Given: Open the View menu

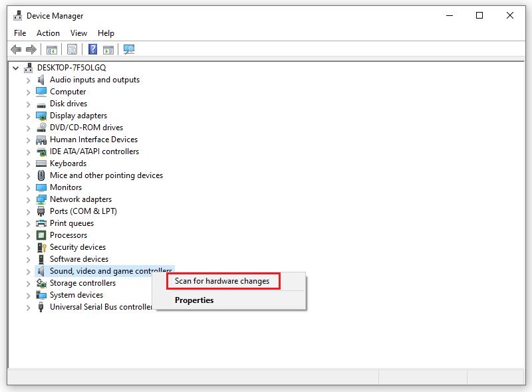Looking at the screenshot, I should [x=78, y=33].
